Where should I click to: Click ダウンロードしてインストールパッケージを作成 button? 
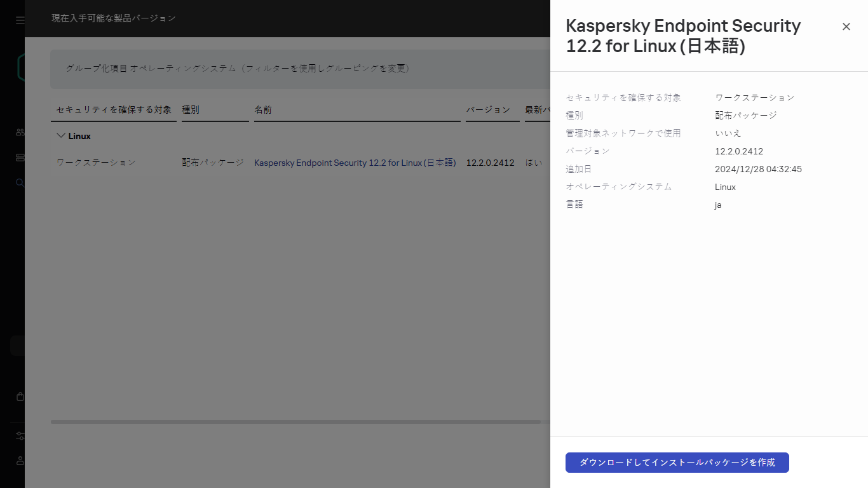[x=677, y=463]
